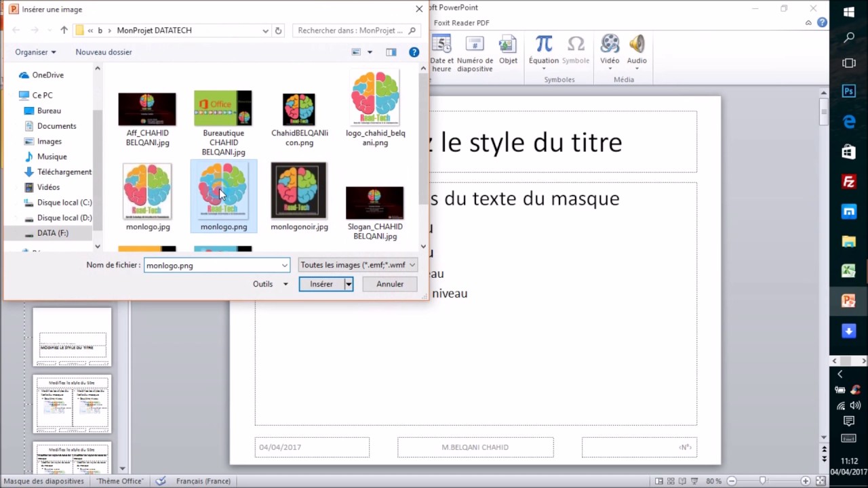Click the search field in MonProjet

(356, 30)
